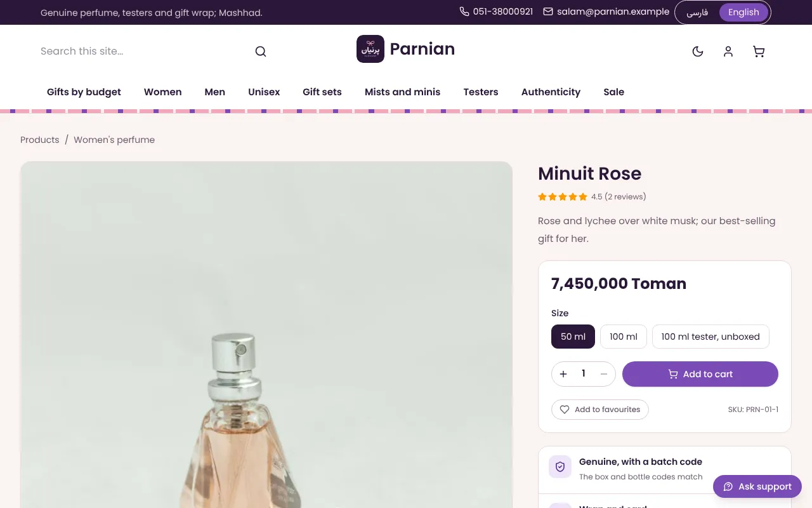
Task: Switch language to English
Action: pyautogui.click(x=743, y=12)
